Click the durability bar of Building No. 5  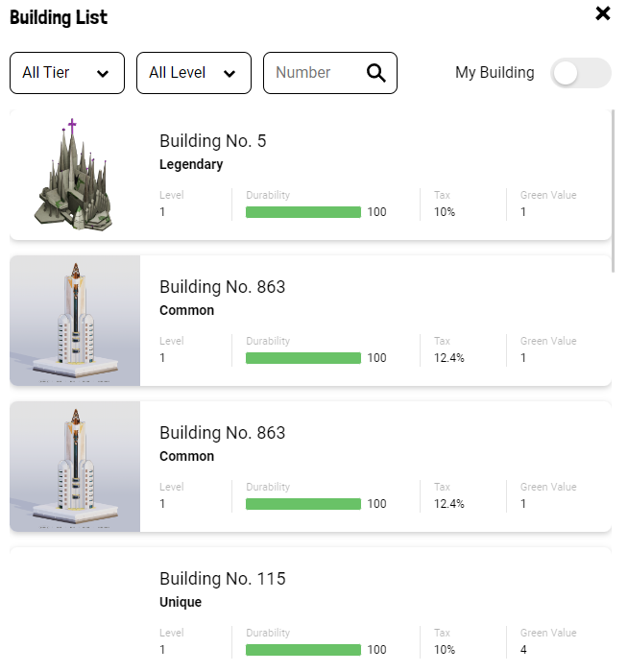coord(303,212)
